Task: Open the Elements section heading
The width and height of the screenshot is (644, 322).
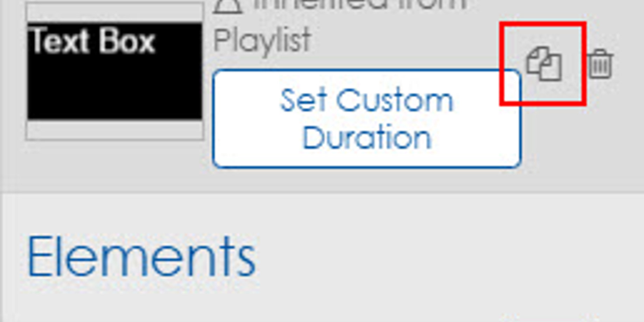Action: [x=141, y=256]
